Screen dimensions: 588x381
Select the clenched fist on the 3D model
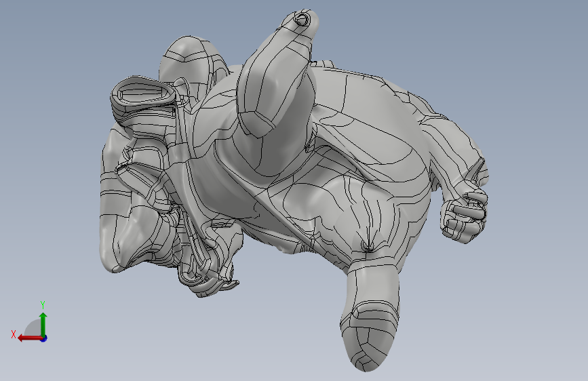[464, 216]
